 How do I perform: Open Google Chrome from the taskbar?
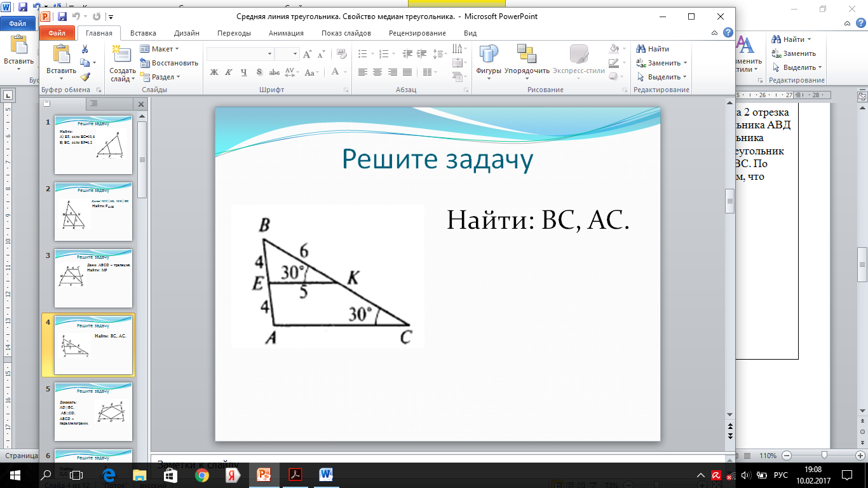pos(201,475)
